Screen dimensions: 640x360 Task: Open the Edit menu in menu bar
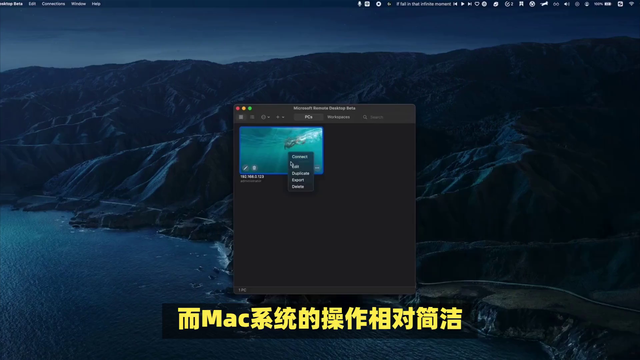(x=32, y=4)
